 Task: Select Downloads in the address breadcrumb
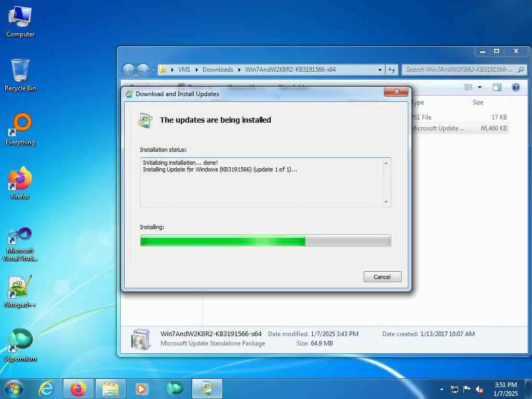(x=218, y=70)
